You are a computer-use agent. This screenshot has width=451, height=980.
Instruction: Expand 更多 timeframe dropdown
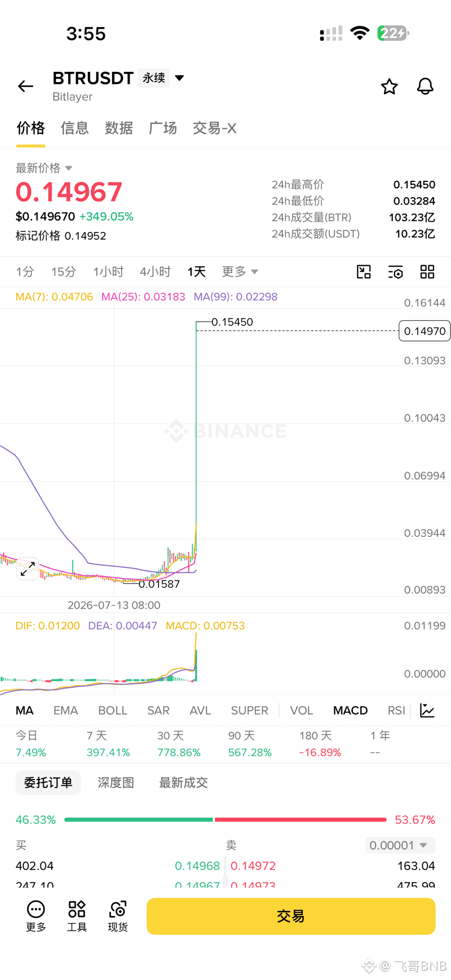(240, 271)
